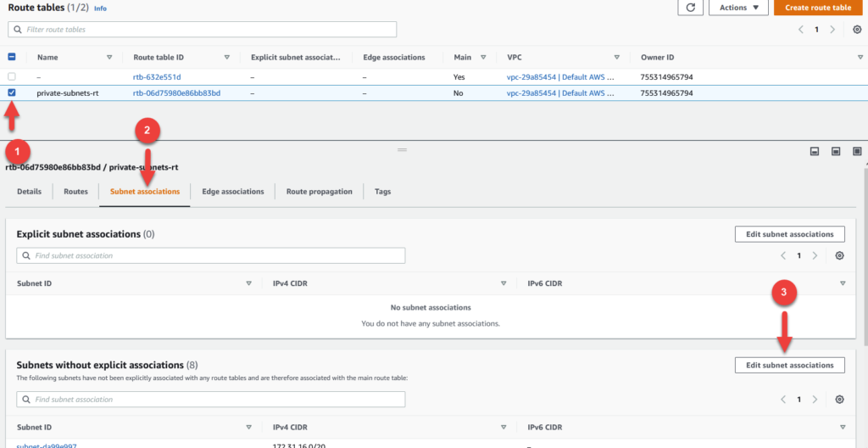Switch to the Routes tab

75,192
